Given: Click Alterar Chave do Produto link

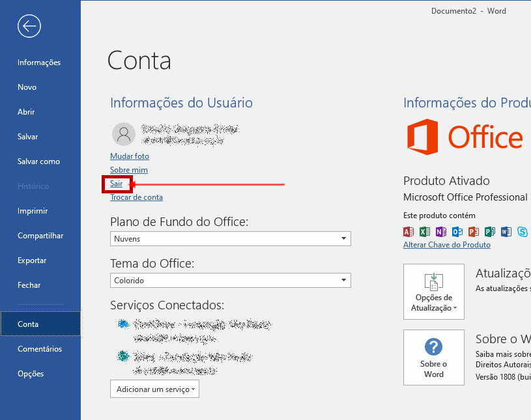Looking at the screenshot, I should pos(447,245).
